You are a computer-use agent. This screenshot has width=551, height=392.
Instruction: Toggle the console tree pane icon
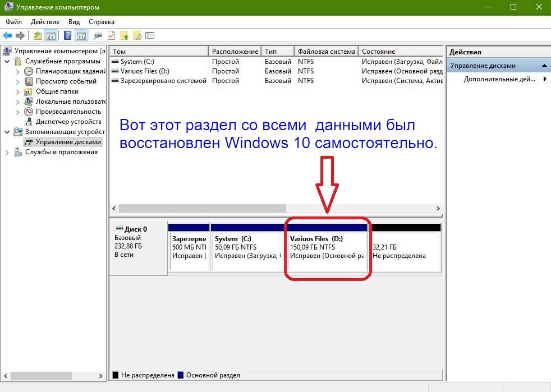[51, 36]
